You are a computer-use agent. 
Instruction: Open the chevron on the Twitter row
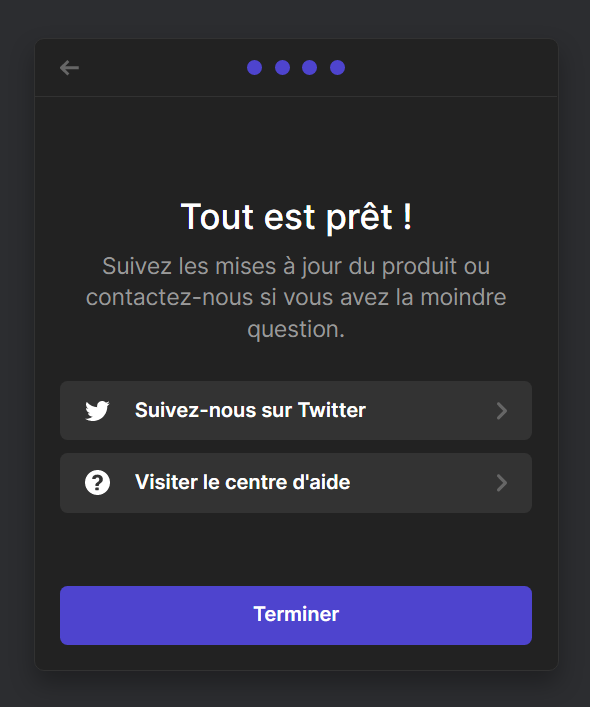point(502,411)
